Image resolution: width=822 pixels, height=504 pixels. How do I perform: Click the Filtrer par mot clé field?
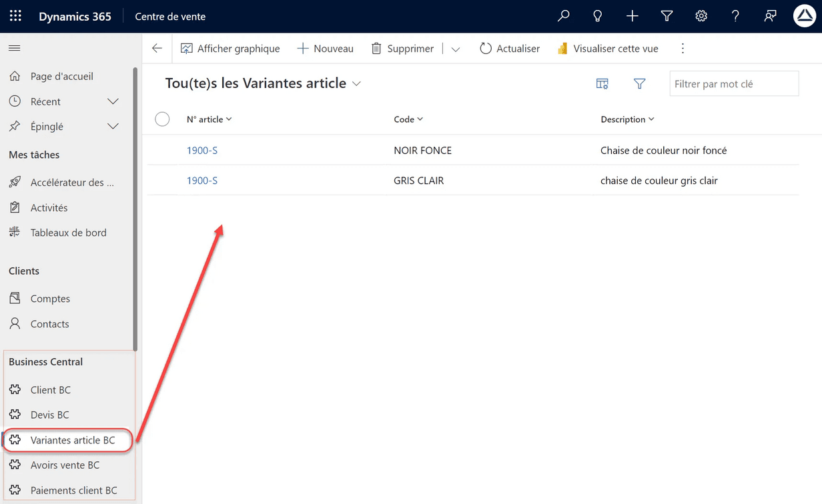click(x=733, y=84)
